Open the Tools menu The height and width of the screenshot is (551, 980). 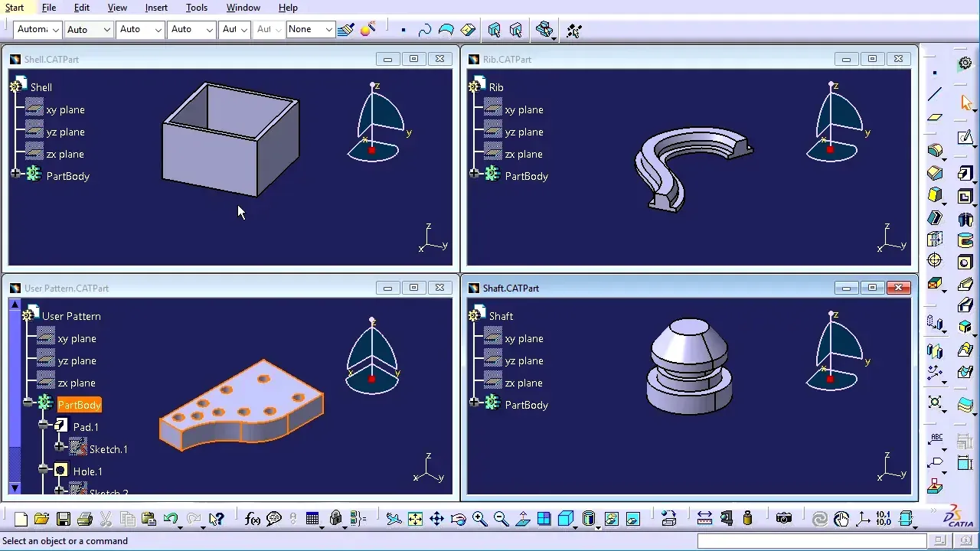coord(197,8)
